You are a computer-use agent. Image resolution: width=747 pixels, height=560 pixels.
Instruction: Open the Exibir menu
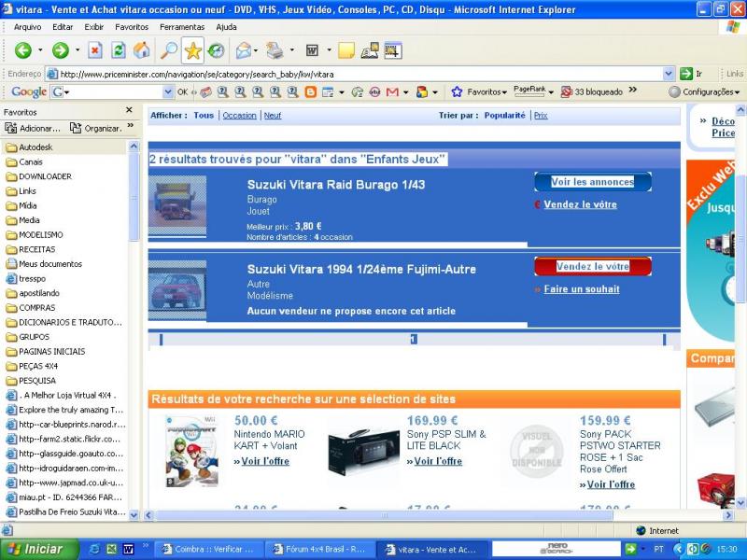94,27
